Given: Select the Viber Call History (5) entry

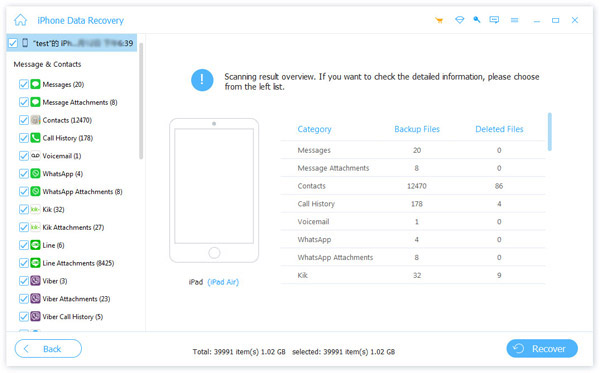Looking at the screenshot, I should (73, 317).
